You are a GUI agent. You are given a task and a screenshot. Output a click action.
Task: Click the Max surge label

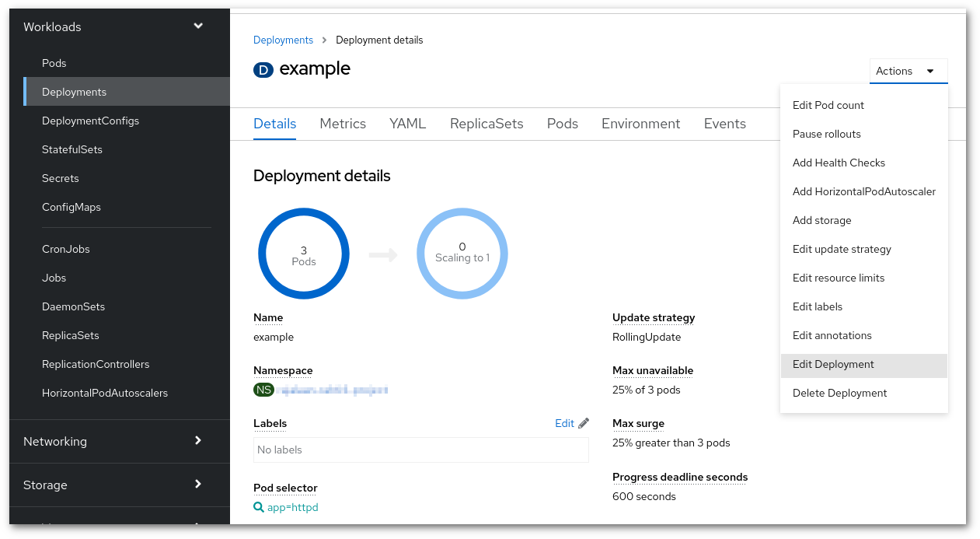pyautogui.click(x=638, y=423)
